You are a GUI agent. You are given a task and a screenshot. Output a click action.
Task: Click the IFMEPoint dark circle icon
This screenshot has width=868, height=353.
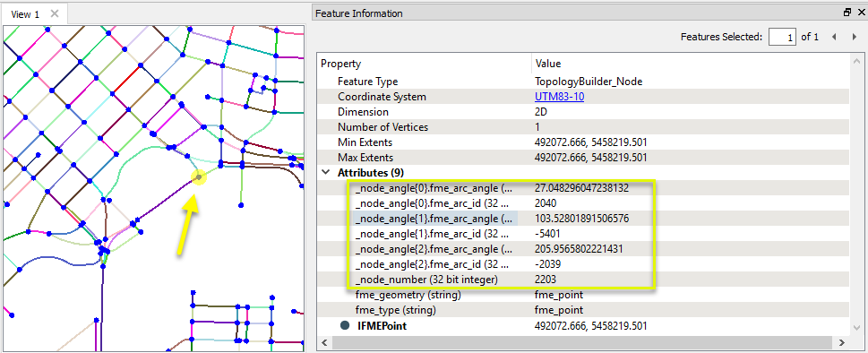click(x=345, y=326)
